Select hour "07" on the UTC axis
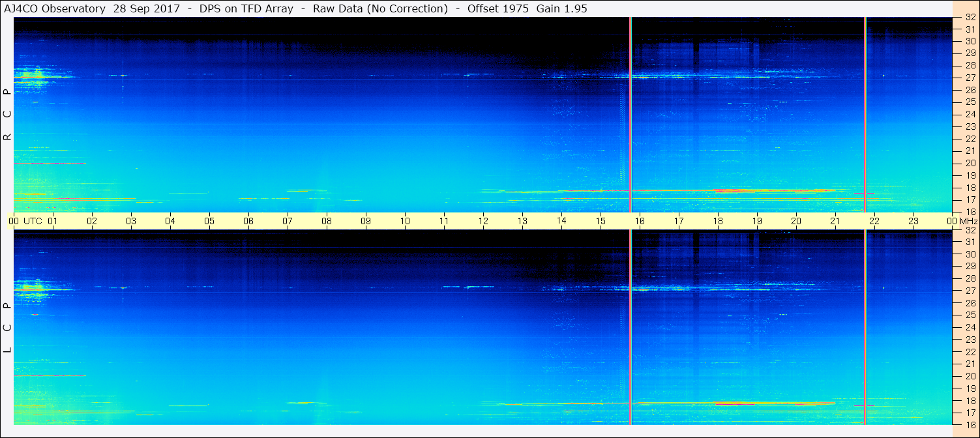The image size is (980, 438). [288, 221]
